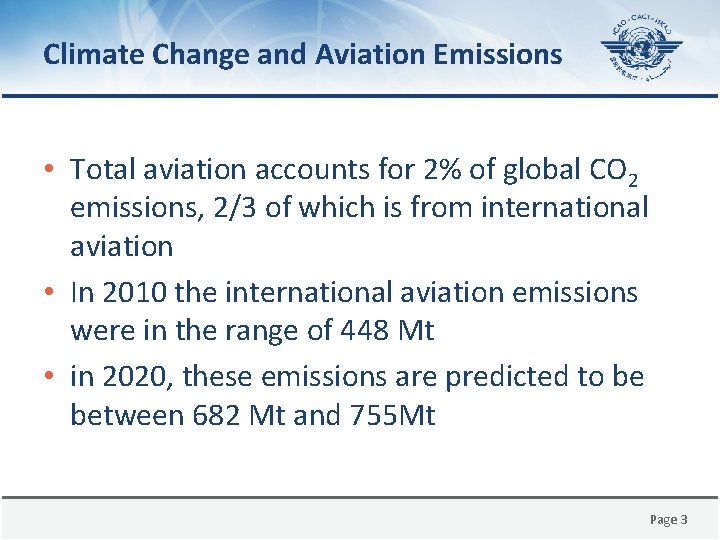Click the 'Page 3' page number
This screenshot has height=540, width=720.
[x=668, y=519]
